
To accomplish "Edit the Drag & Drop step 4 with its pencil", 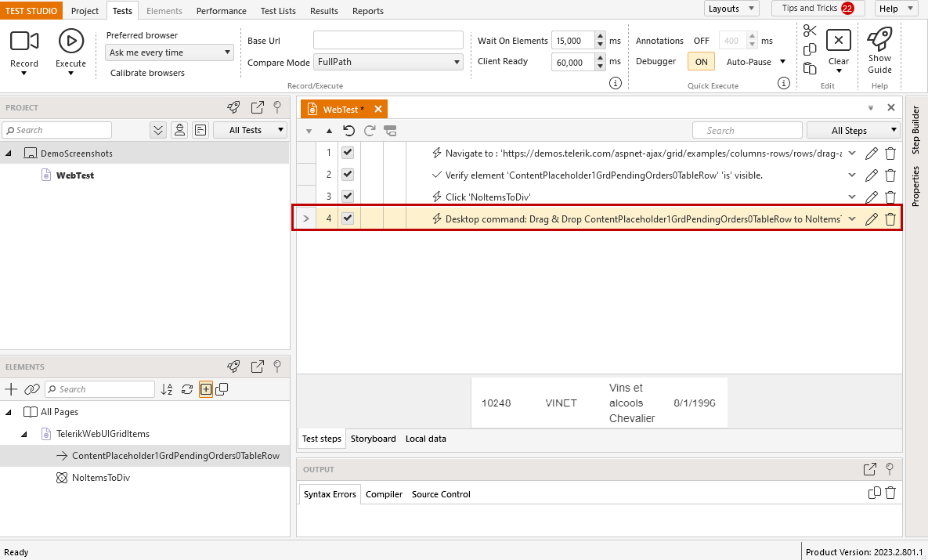I will tap(871, 219).
